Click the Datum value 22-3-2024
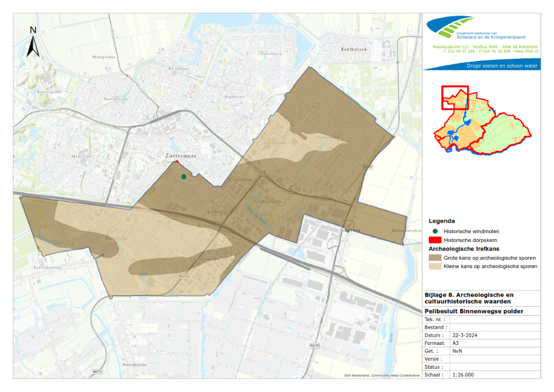The width and height of the screenshot is (554, 392). (x=465, y=335)
